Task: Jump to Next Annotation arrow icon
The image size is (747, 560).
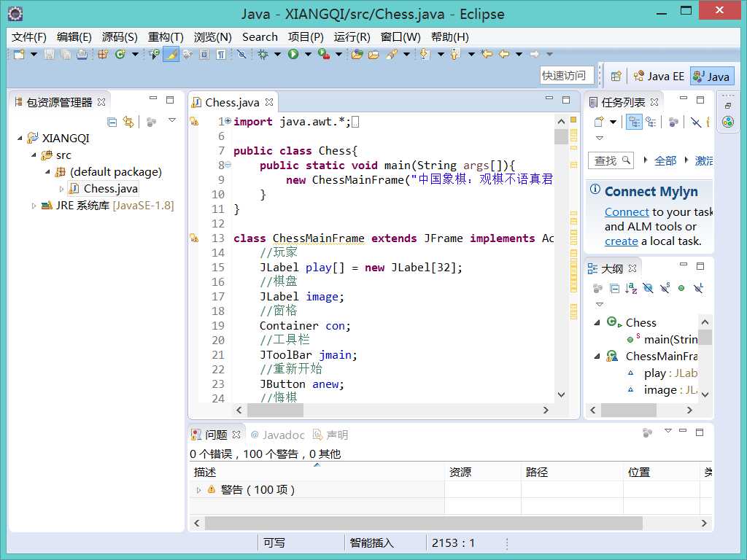Action: 425,54
